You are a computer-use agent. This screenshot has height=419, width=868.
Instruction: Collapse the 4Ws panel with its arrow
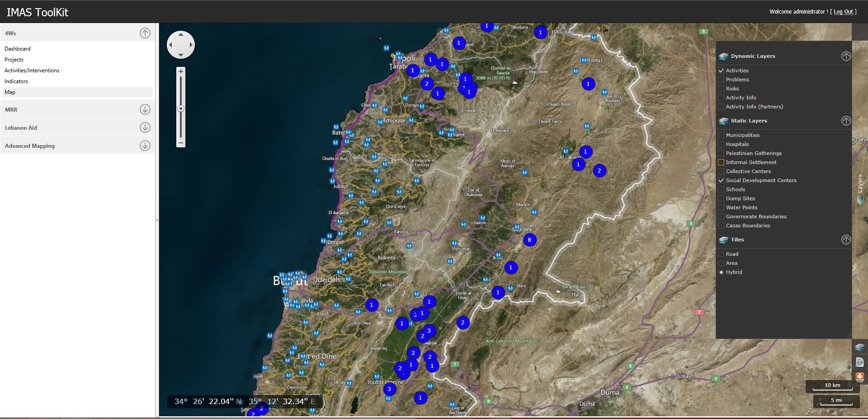coord(145,33)
